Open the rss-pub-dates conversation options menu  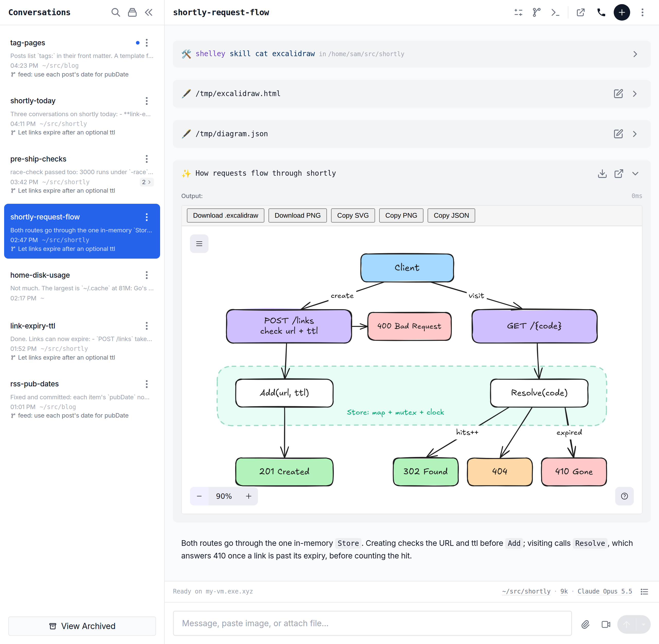(x=147, y=384)
